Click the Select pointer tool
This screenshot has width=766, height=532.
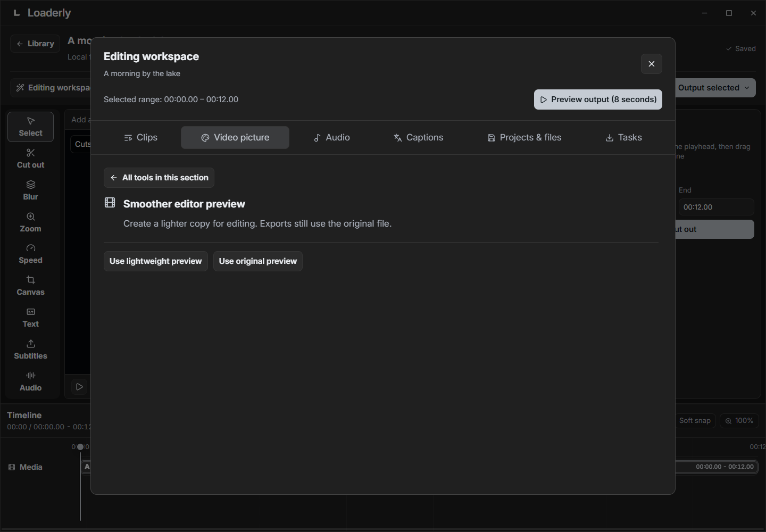[x=30, y=127]
